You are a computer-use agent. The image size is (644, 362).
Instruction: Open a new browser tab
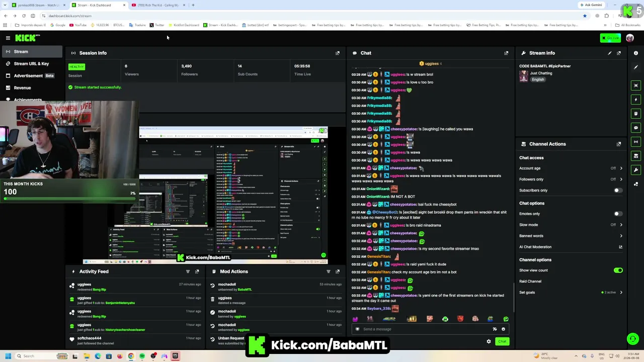point(193,5)
